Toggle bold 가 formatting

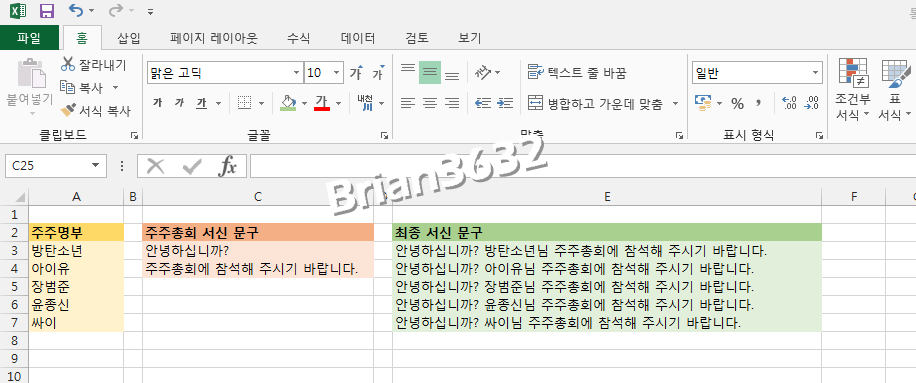(x=157, y=103)
